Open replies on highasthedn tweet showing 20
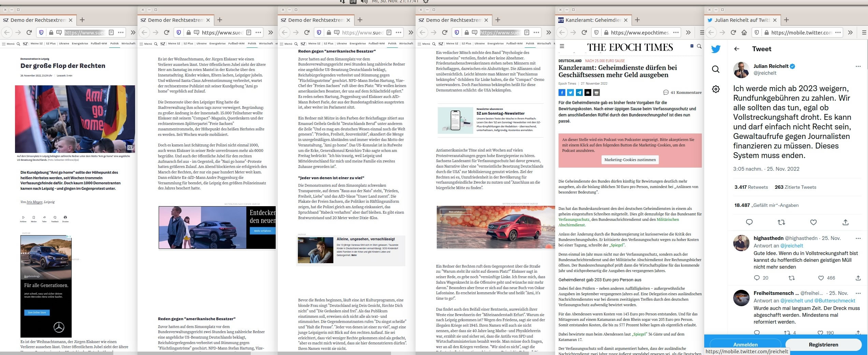Image resolution: width=868 pixels, height=355 pixels. [x=757, y=278]
